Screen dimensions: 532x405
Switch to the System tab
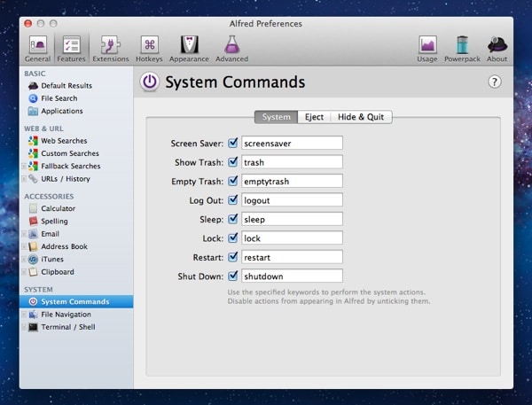276,117
